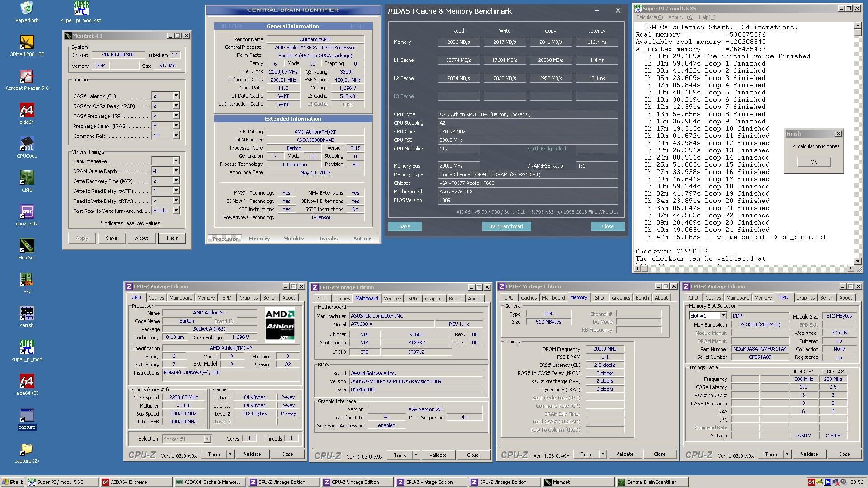Expand DRAM Queue Depth dropdown

pyautogui.click(x=176, y=171)
